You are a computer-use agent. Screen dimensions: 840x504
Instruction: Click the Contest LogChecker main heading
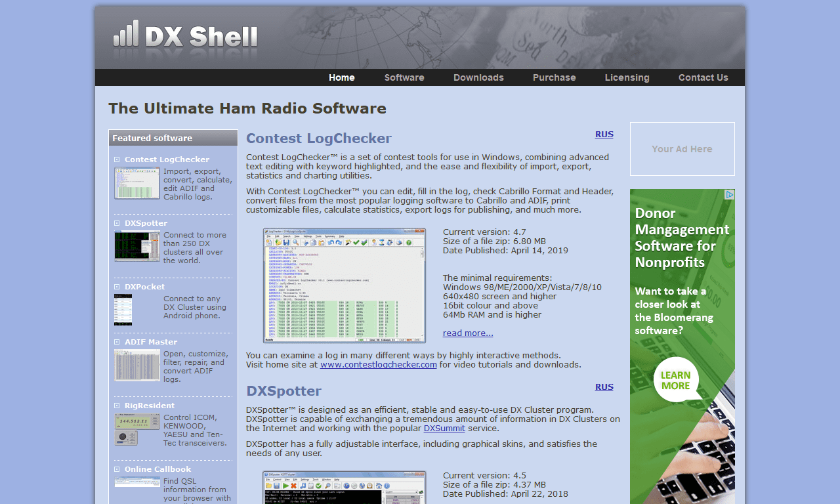tap(319, 138)
